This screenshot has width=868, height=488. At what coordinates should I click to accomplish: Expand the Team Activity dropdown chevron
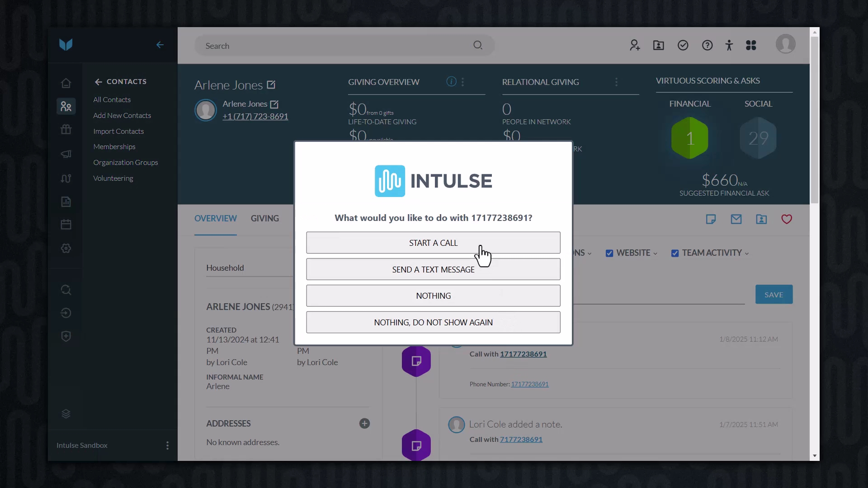coord(747,253)
